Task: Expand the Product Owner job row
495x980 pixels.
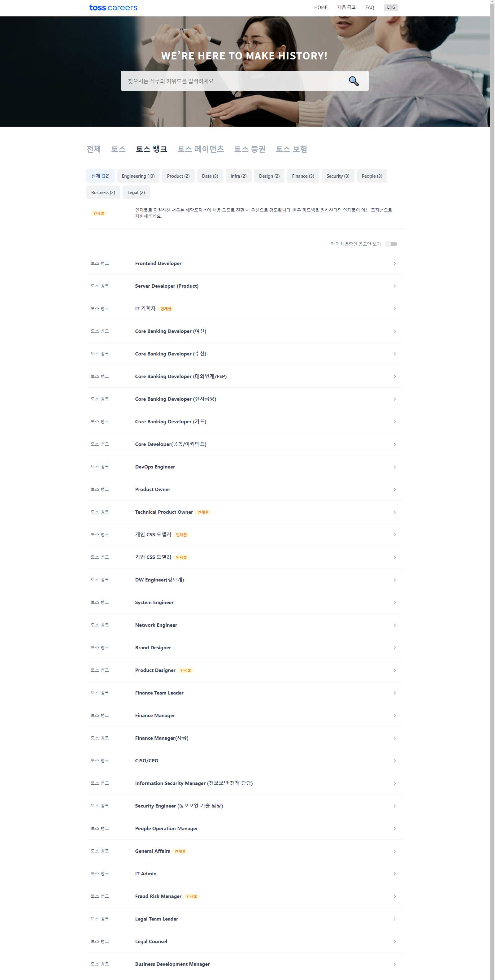Action: [x=245, y=489]
